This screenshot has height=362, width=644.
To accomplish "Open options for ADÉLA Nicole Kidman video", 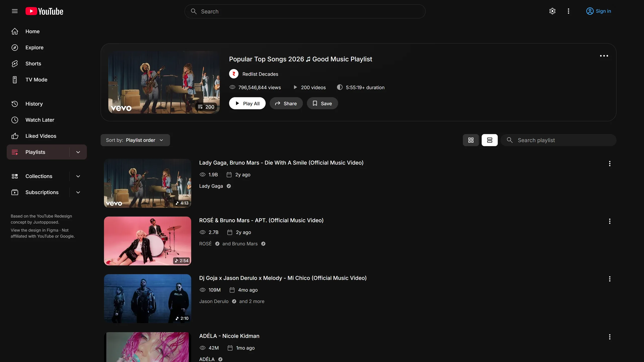I will coord(610,337).
